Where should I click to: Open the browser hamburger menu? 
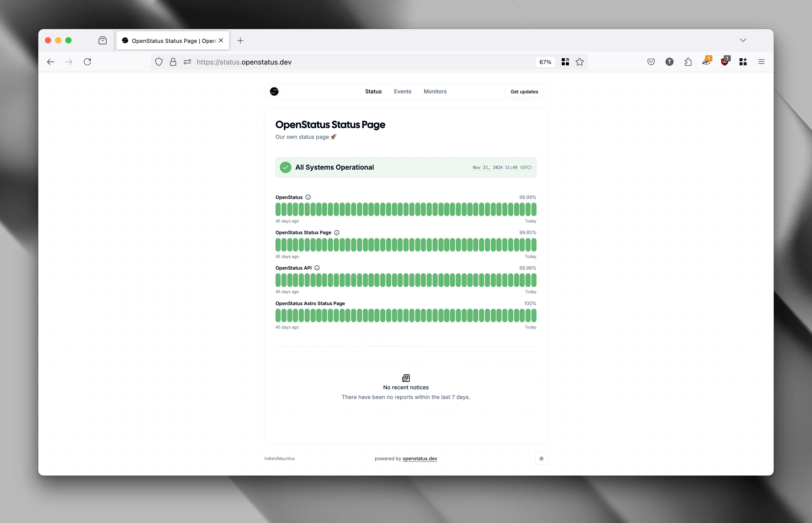761,61
